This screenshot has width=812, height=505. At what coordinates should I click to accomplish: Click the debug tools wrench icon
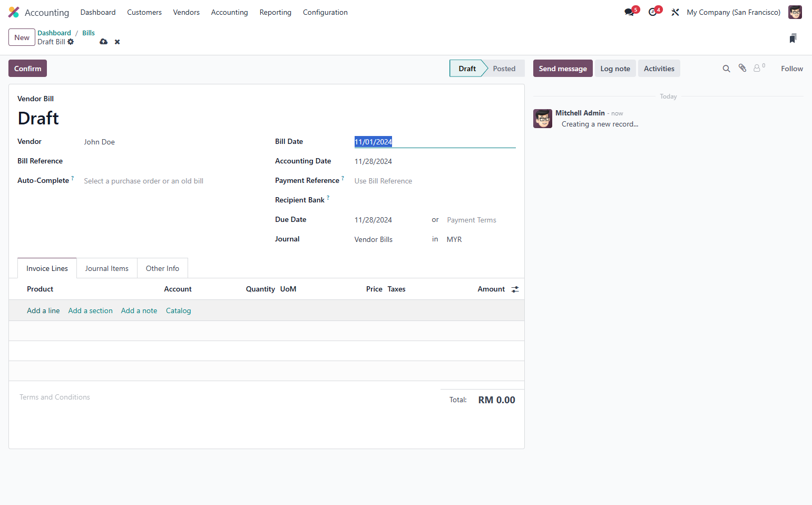(675, 12)
